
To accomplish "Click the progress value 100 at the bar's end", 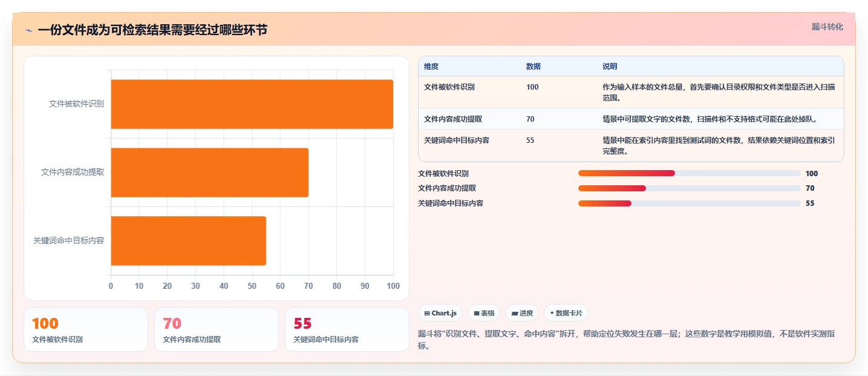I will 812,174.
